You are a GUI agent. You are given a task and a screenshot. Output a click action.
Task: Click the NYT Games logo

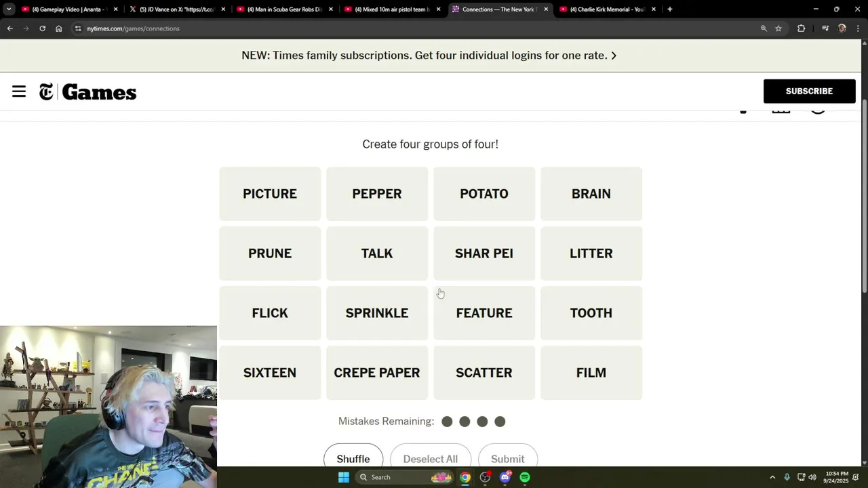coord(87,92)
